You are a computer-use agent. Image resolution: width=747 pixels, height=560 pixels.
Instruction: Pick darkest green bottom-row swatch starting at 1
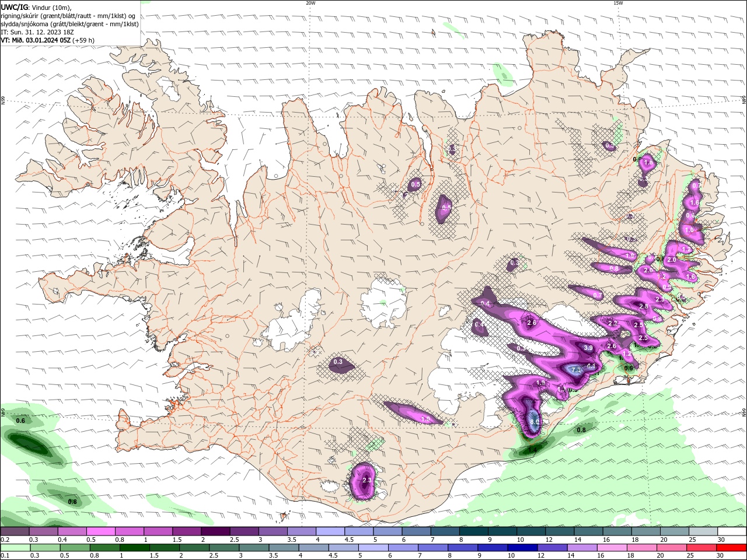[134, 548]
